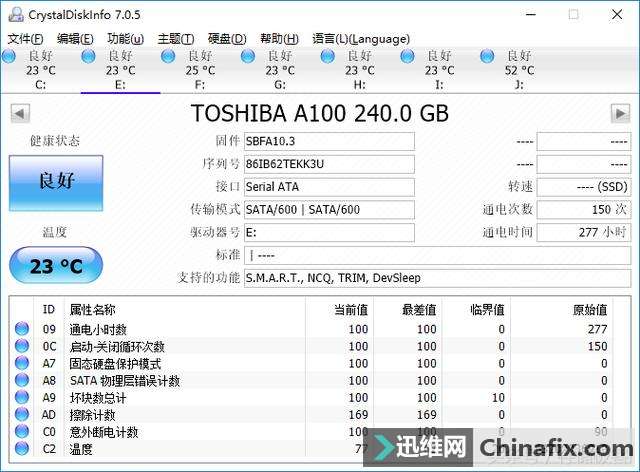Select drive I: status orb
This screenshot has width=640, height=472.
407,56
